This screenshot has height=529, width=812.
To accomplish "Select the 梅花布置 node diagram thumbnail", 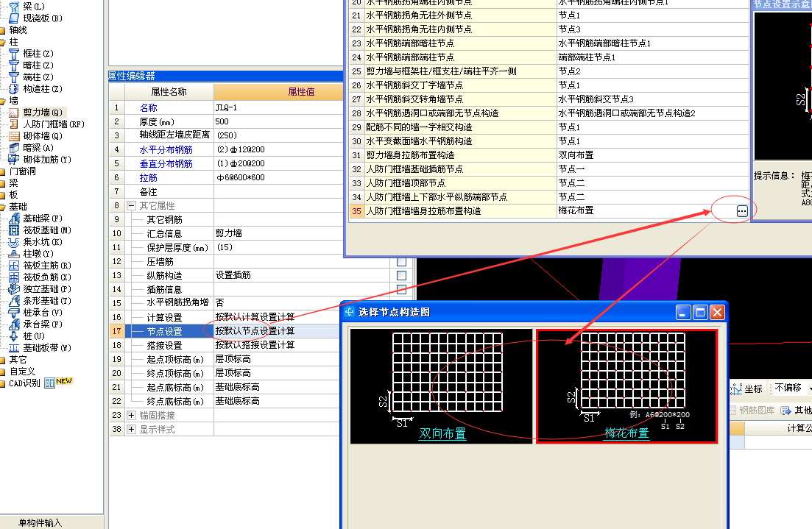I will click(626, 386).
